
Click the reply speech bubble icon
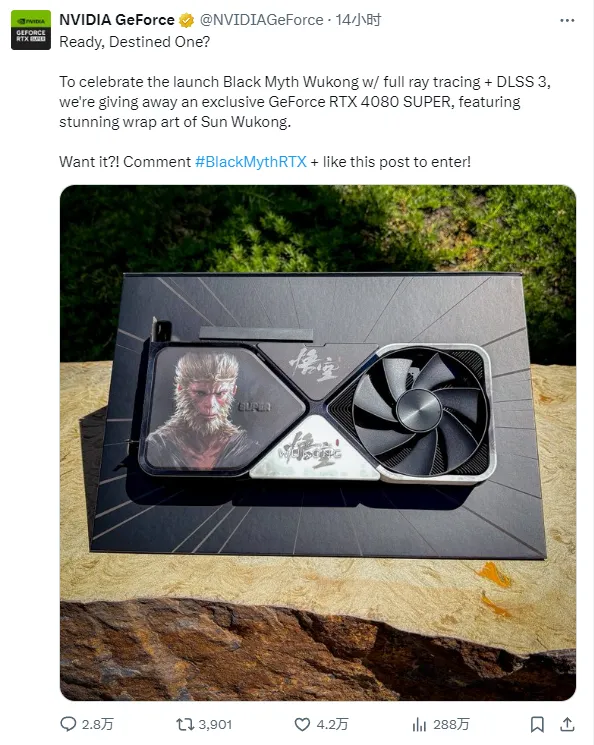pos(68,724)
